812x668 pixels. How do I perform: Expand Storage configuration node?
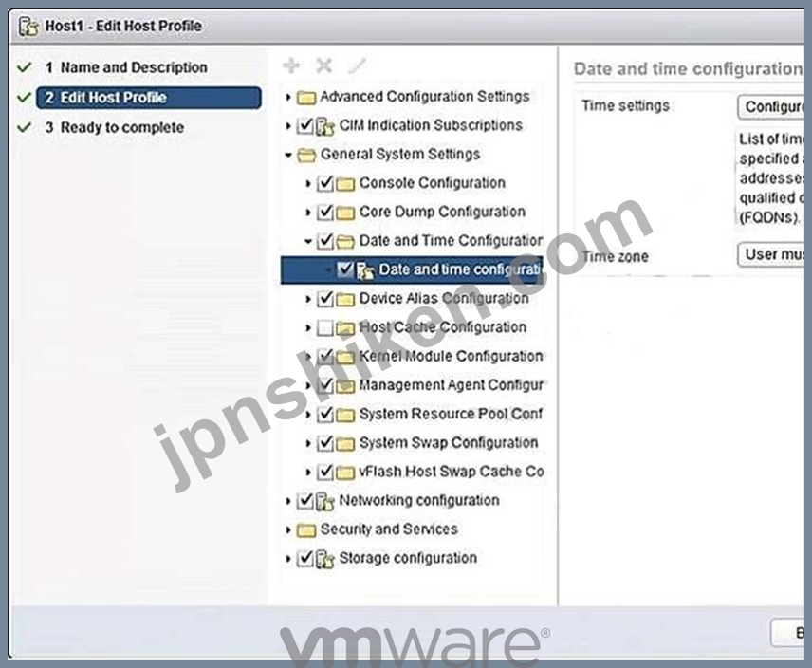point(288,559)
